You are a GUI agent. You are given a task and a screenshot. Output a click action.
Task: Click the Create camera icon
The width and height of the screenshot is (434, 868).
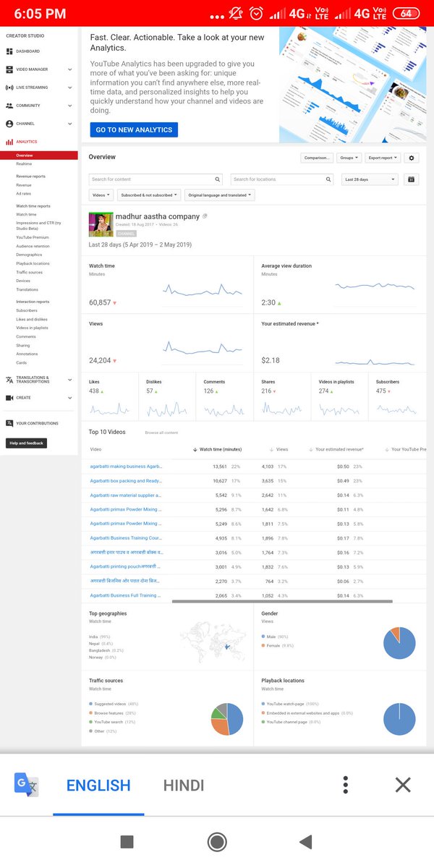pyautogui.click(x=9, y=398)
